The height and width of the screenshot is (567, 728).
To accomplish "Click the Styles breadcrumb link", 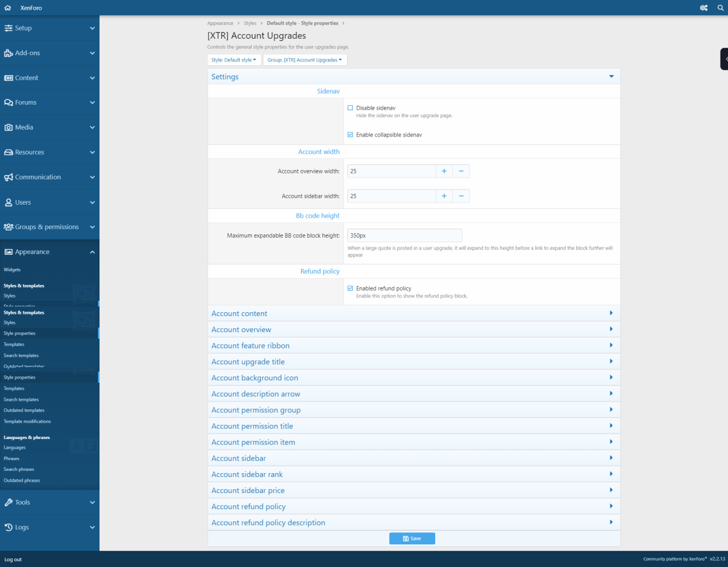I will pos(250,23).
